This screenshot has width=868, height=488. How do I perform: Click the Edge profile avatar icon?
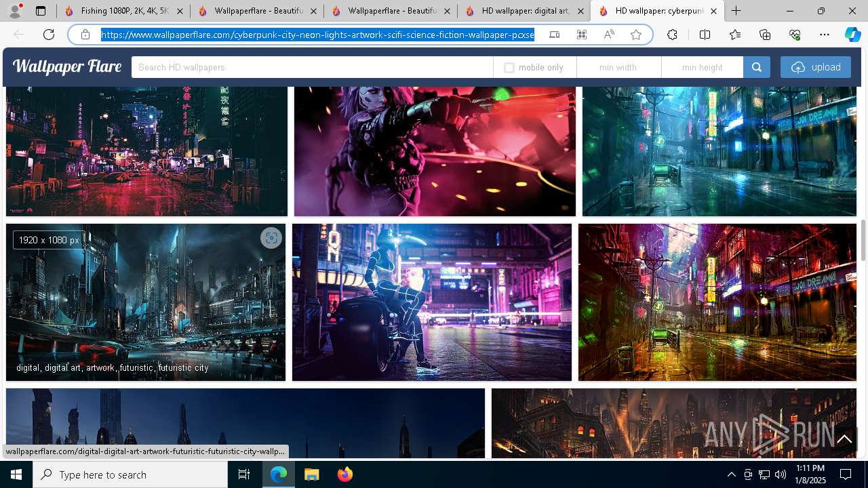14,11
